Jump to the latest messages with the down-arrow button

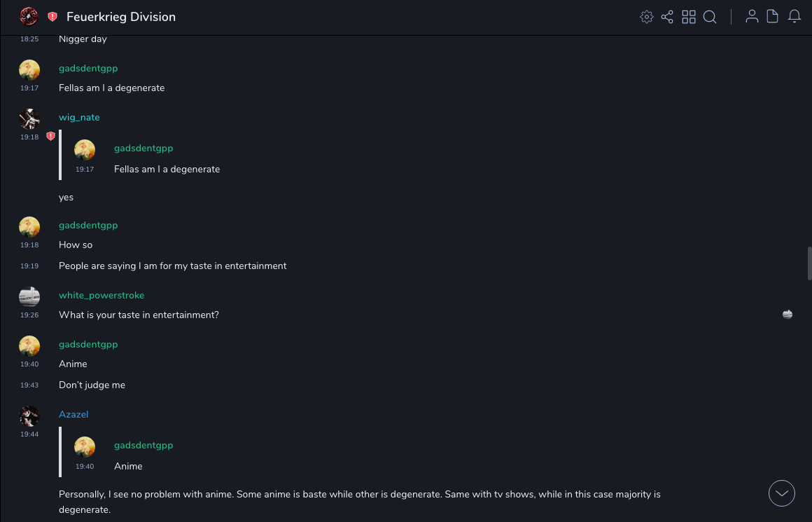click(x=782, y=493)
